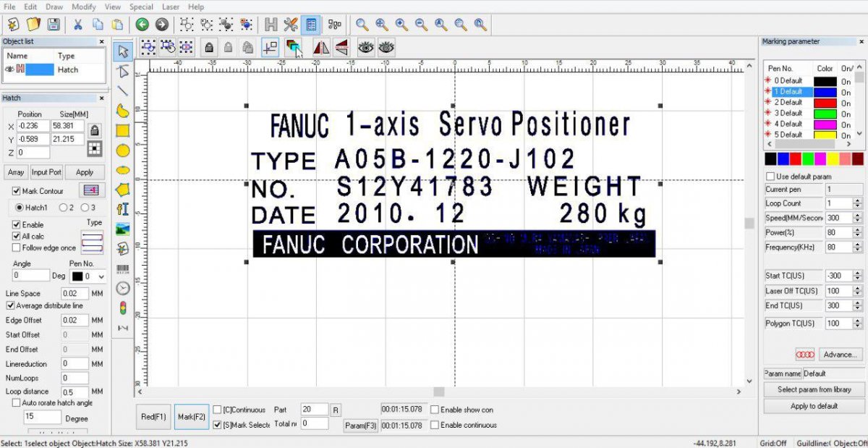This screenshot has height=448, width=868.
Task: Click the Red(F1) button
Action: coord(154,417)
